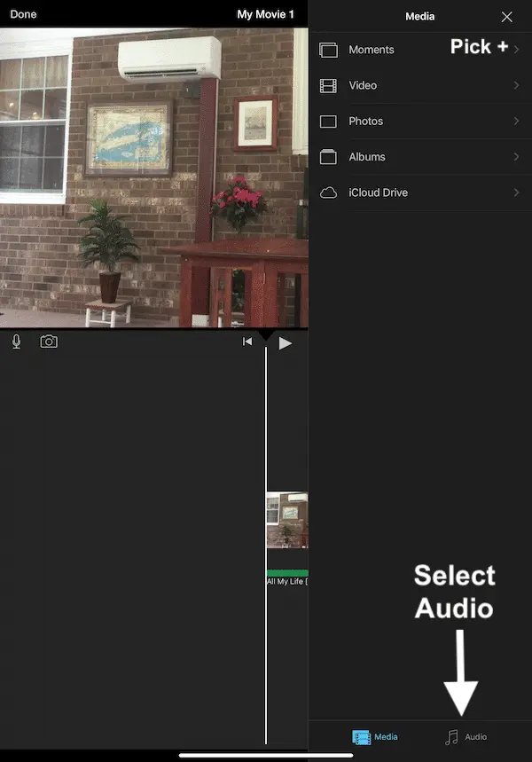Expand Albums with its chevron

click(x=516, y=157)
